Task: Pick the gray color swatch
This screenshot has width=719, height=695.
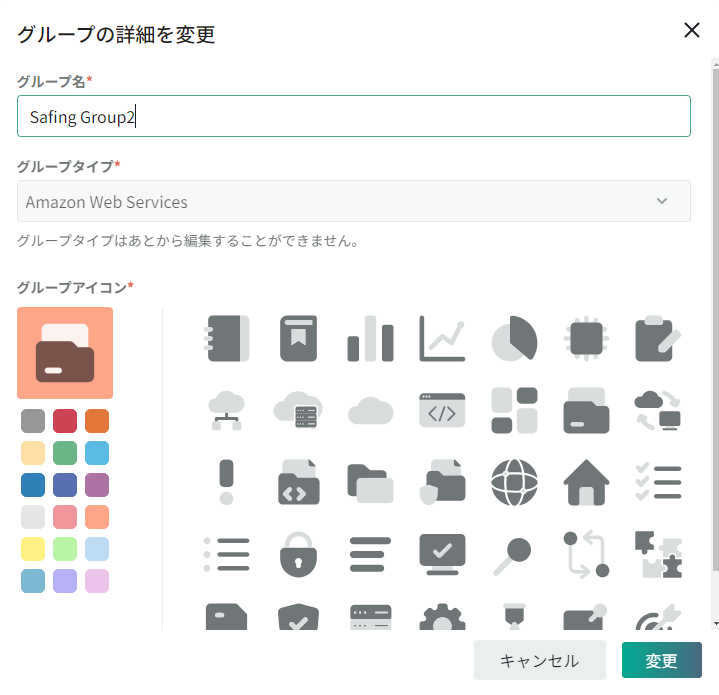Action: pyautogui.click(x=33, y=421)
